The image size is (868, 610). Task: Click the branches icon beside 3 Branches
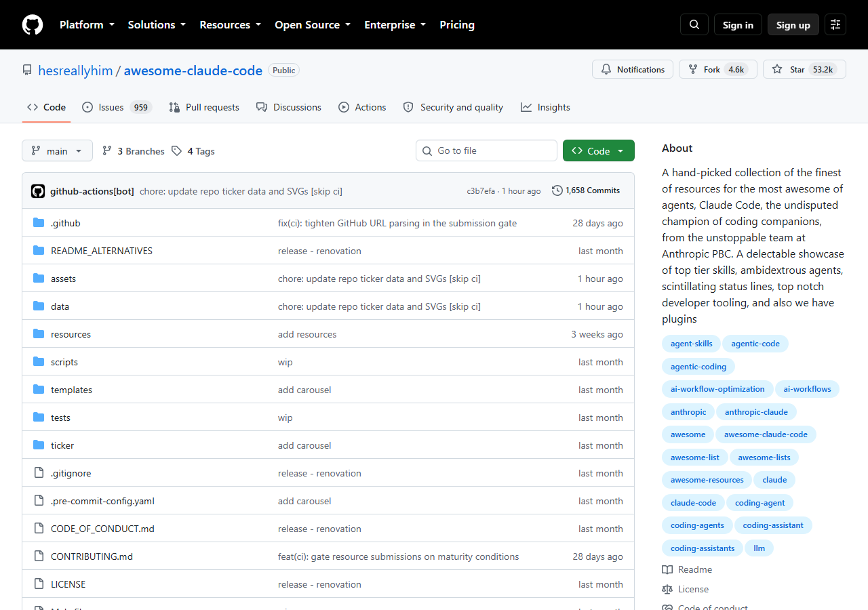(107, 151)
